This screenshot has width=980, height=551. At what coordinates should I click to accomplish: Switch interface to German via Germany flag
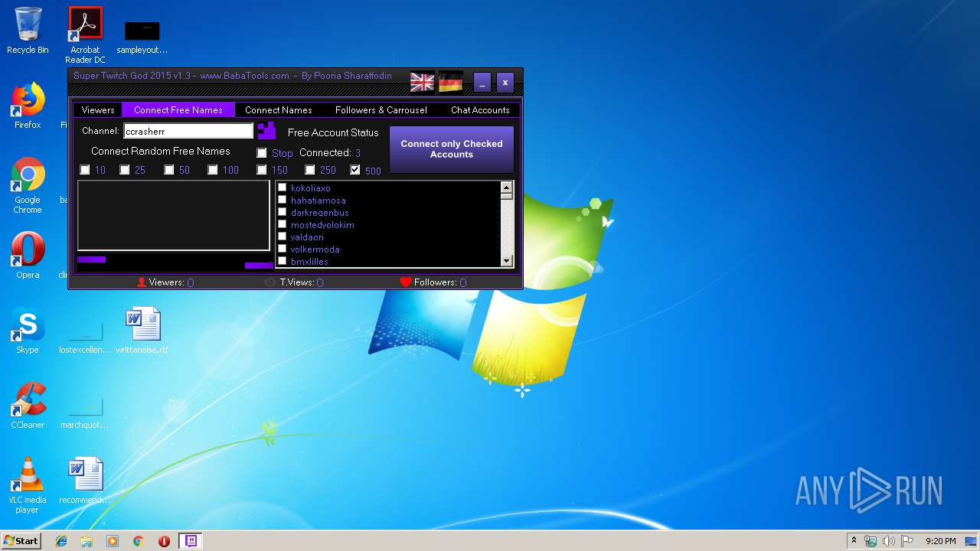[450, 82]
